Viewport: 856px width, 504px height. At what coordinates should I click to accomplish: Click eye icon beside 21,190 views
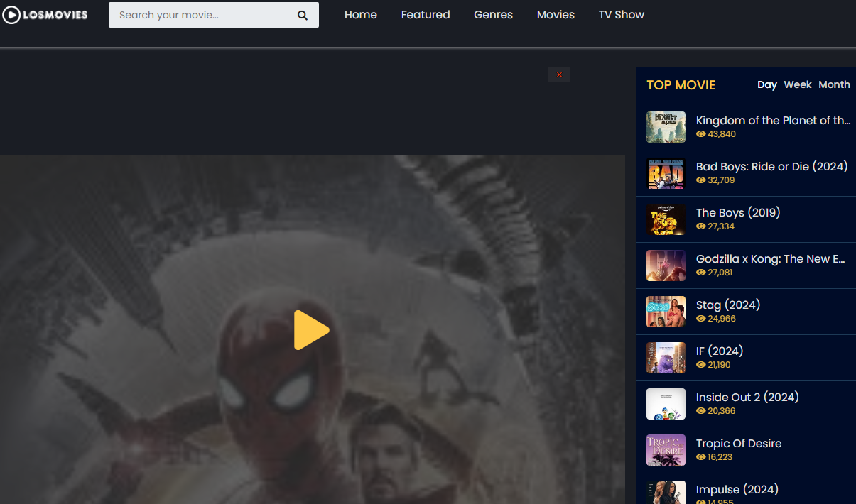[701, 365]
